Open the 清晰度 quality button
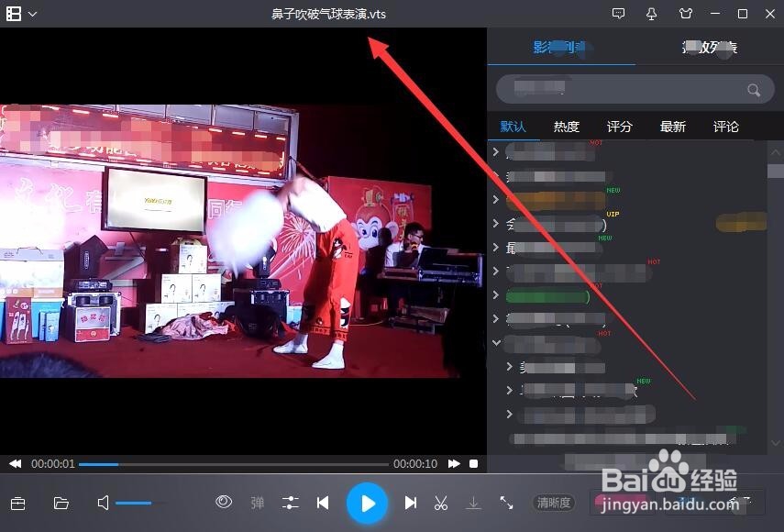Viewport: 784px width, 532px height. 554,503
